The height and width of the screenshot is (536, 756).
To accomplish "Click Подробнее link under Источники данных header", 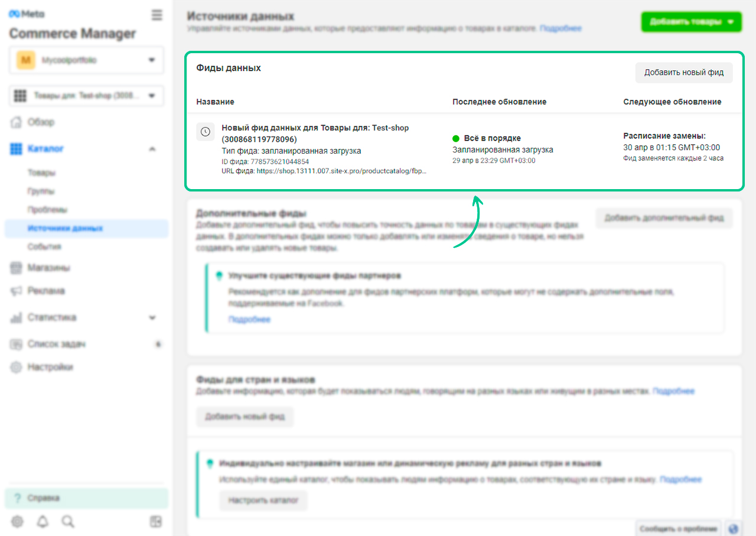I will click(x=561, y=28).
